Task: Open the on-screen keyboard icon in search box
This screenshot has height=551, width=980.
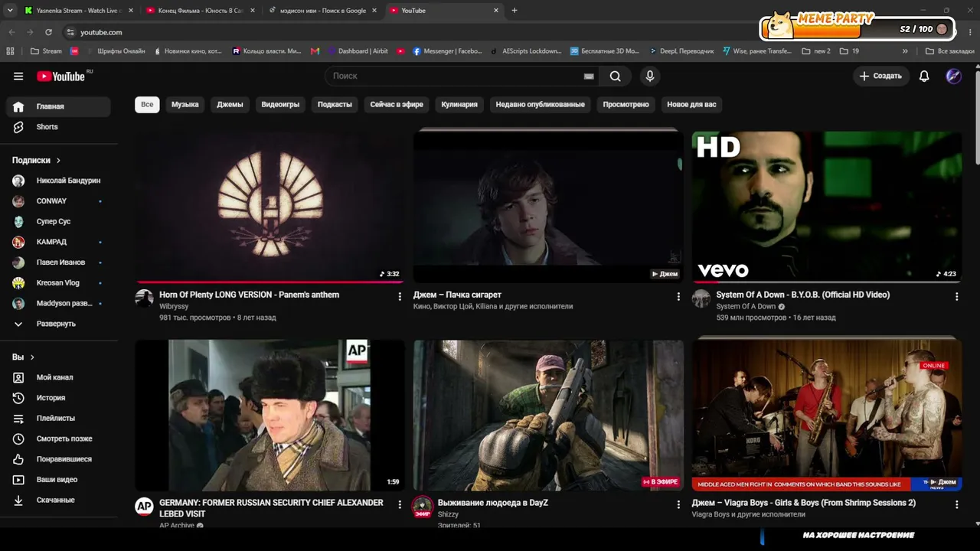Action: (589, 77)
